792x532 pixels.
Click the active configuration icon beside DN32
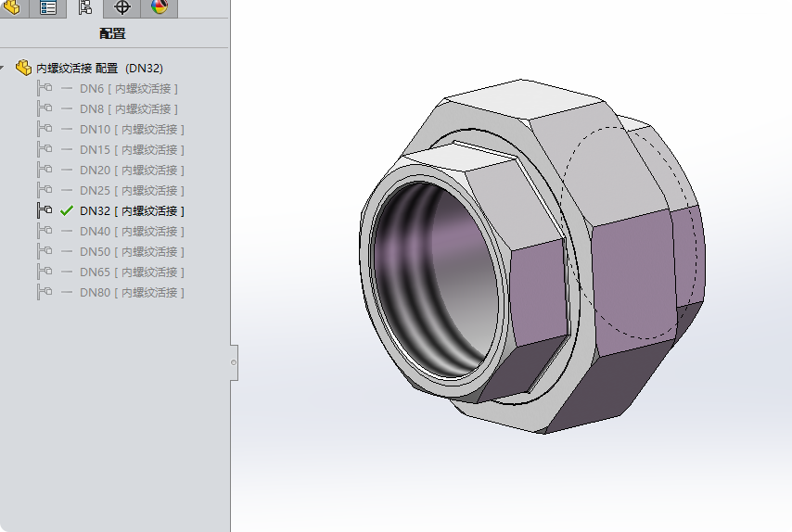pyautogui.click(x=45, y=210)
